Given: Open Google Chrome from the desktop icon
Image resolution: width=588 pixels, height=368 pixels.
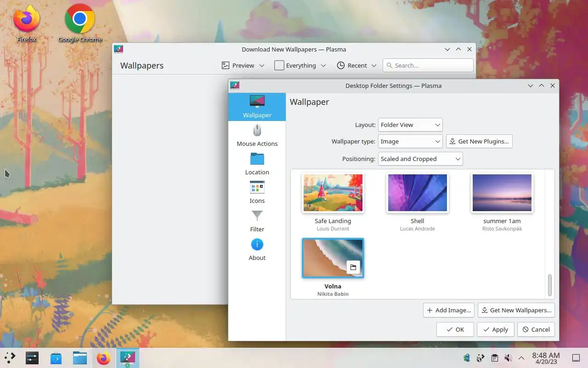Looking at the screenshot, I should click(80, 23).
